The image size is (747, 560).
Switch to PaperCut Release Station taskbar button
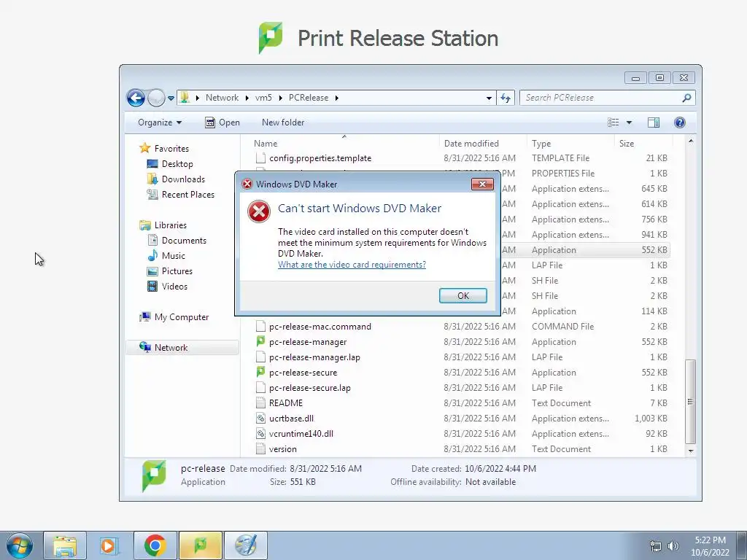click(200, 545)
